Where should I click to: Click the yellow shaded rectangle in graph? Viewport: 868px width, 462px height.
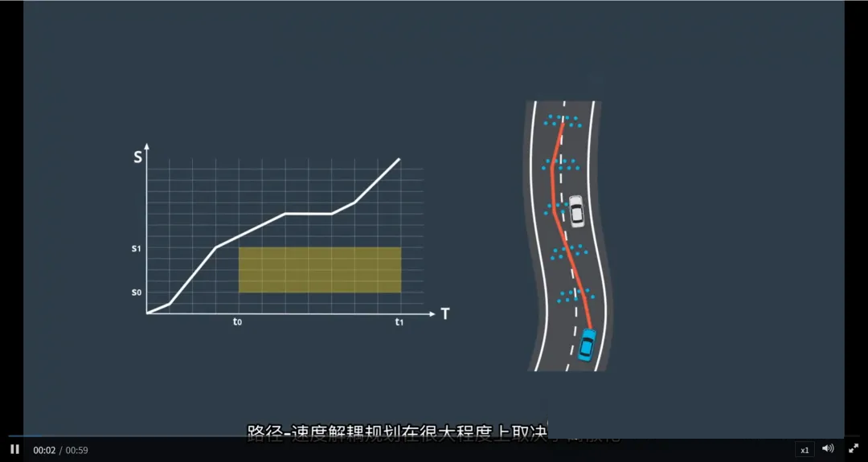tap(320, 270)
